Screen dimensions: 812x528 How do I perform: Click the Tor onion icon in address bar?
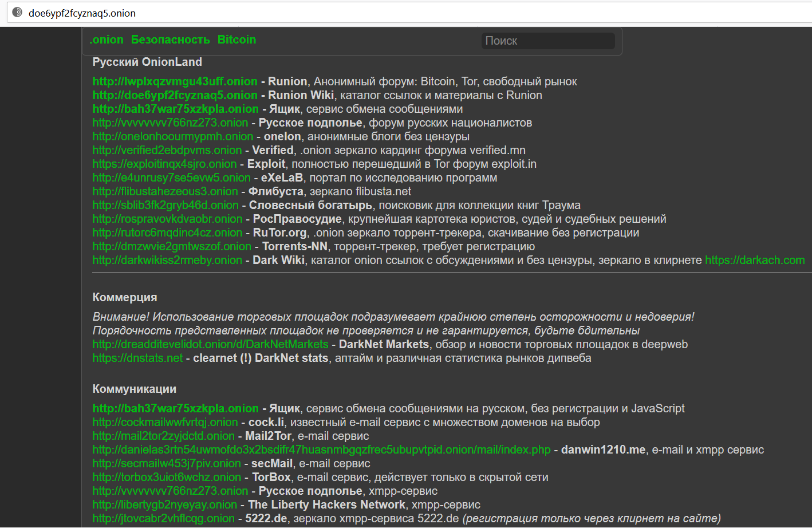(17, 12)
